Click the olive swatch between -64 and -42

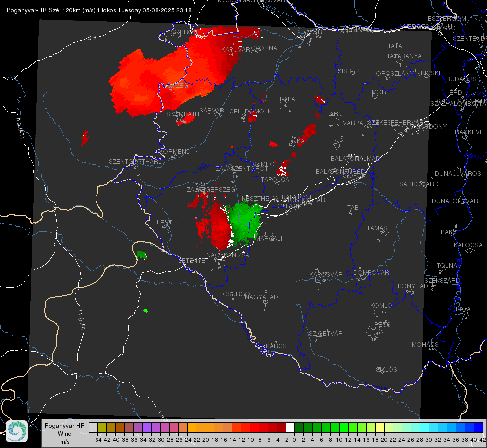[102, 427]
